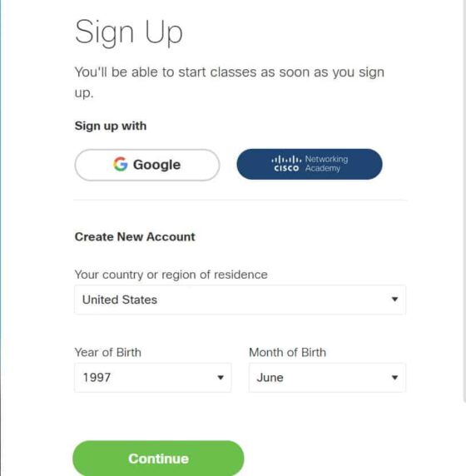Image resolution: width=466 pixels, height=476 pixels.
Task: Click the start classes description text
Action: 230,82
